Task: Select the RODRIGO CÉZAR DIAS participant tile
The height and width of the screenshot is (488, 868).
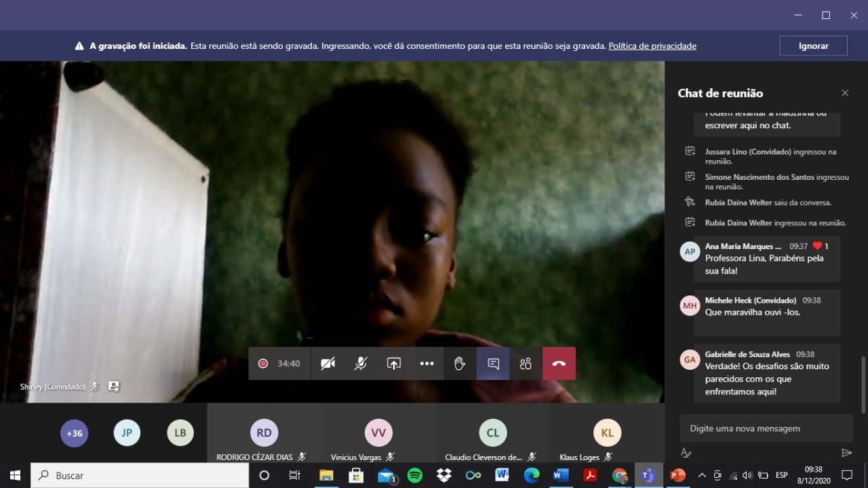Action: click(264, 433)
